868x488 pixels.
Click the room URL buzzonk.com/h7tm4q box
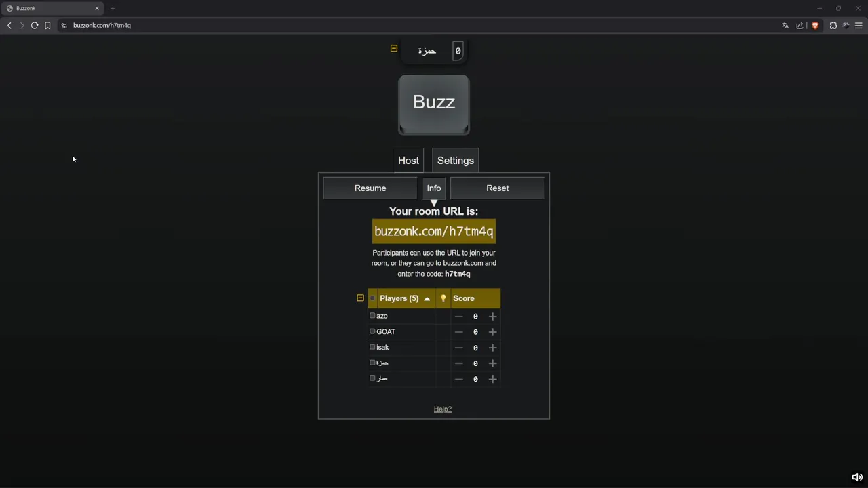tap(434, 231)
